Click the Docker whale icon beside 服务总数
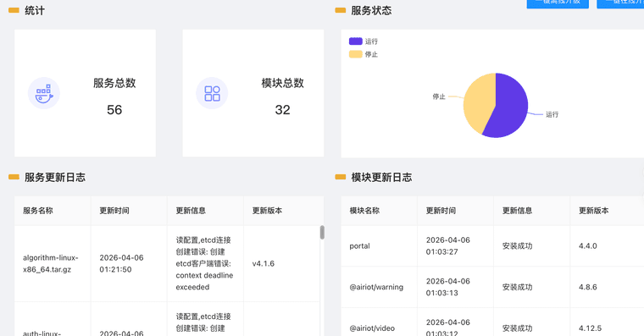This screenshot has height=336, width=644. coord(44,93)
